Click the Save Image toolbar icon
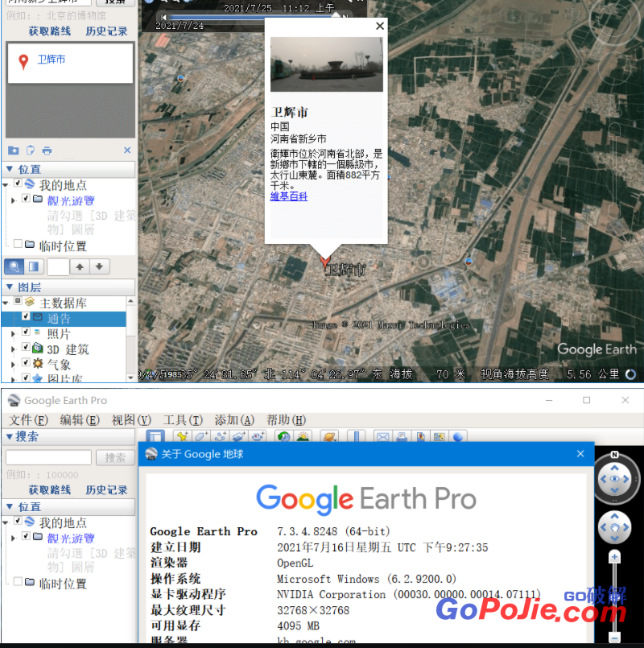 pyautogui.click(x=421, y=436)
